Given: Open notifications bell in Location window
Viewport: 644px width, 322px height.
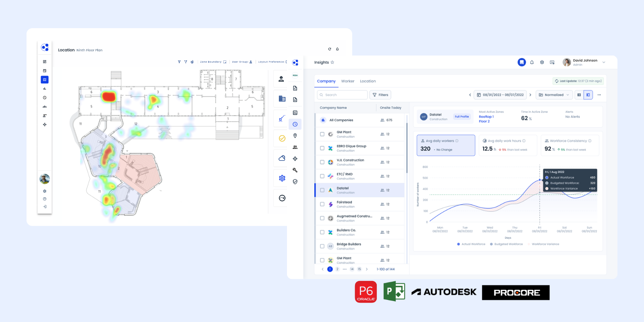Looking at the screenshot, I should [x=337, y=49].
